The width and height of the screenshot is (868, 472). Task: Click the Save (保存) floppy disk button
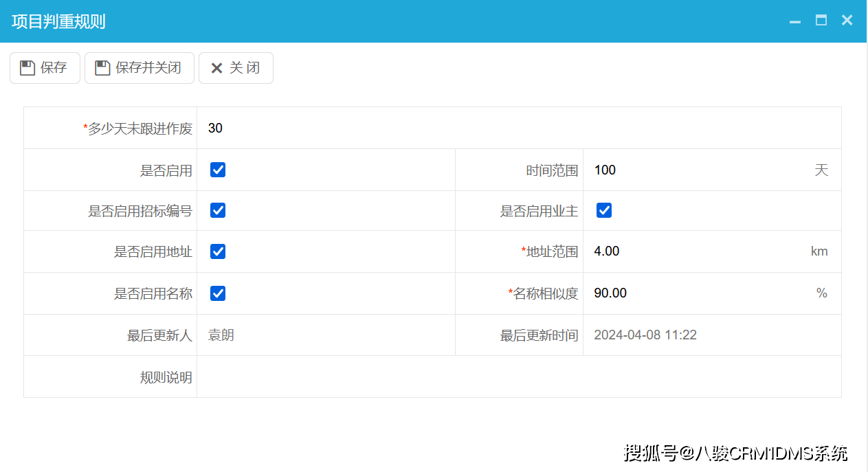pyautogui.click(x=45, y=68)
